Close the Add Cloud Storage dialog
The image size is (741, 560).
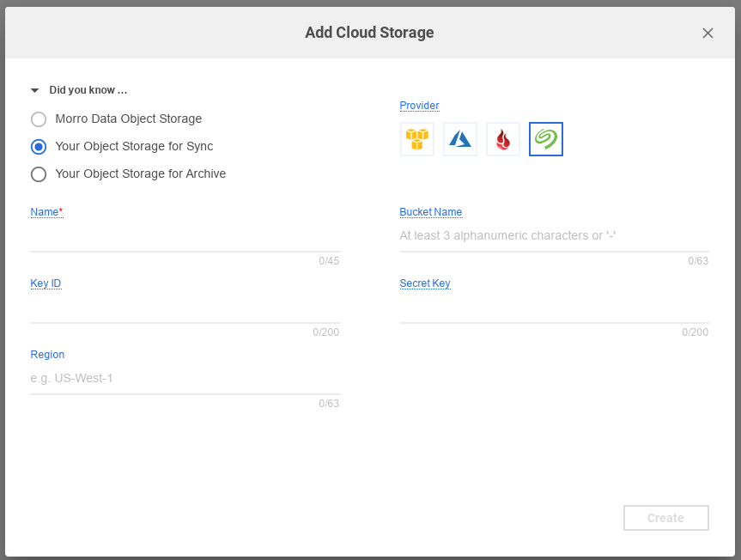pyautogui.click(x=708, y=33)
